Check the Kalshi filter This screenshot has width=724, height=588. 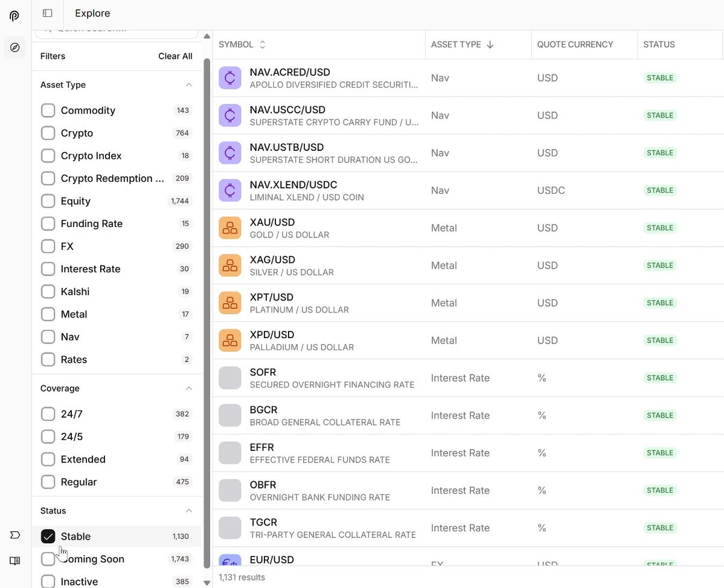pos(48,292)
